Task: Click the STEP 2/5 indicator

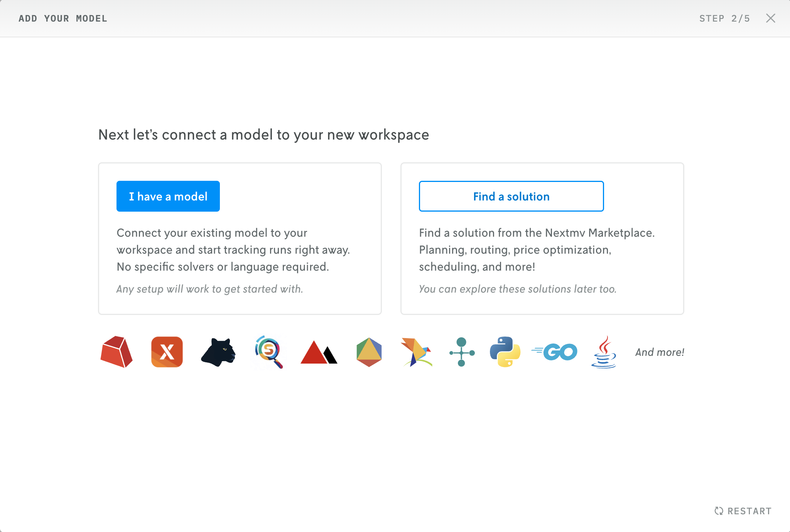Action: pos(724,18)
